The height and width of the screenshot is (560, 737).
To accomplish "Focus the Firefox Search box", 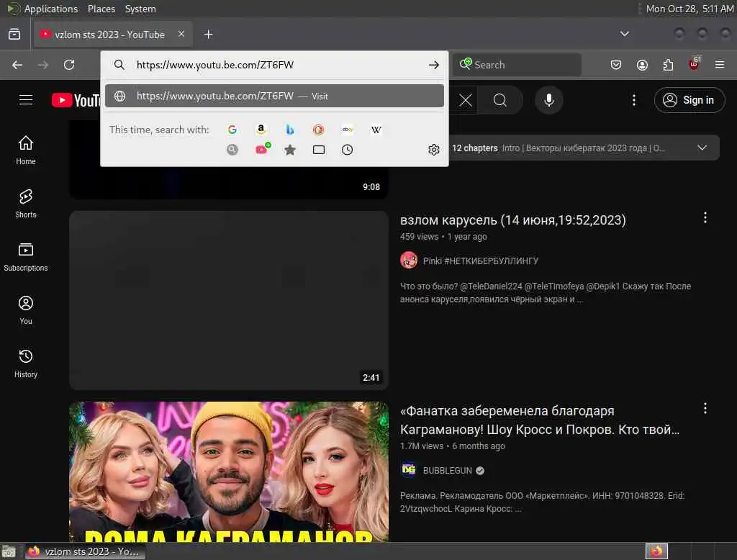I will [x=517, y=65].
